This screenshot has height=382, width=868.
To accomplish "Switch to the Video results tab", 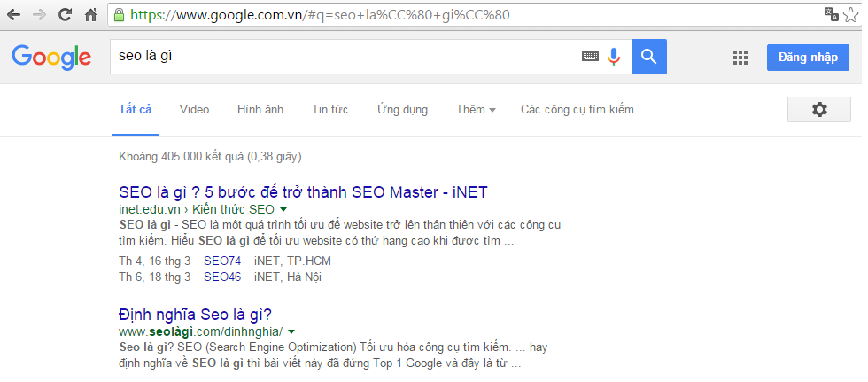I will (194, 110).
